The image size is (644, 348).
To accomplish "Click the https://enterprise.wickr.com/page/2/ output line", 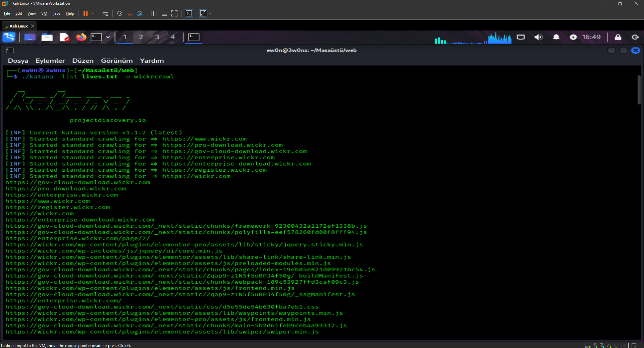I will click(78, 238).
